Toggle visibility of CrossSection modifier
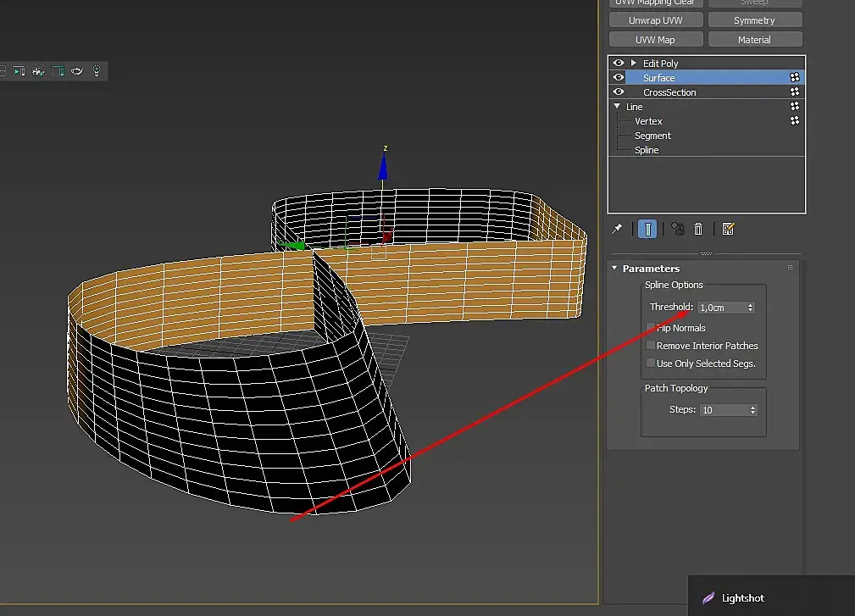855x616 pixels. 619,92
